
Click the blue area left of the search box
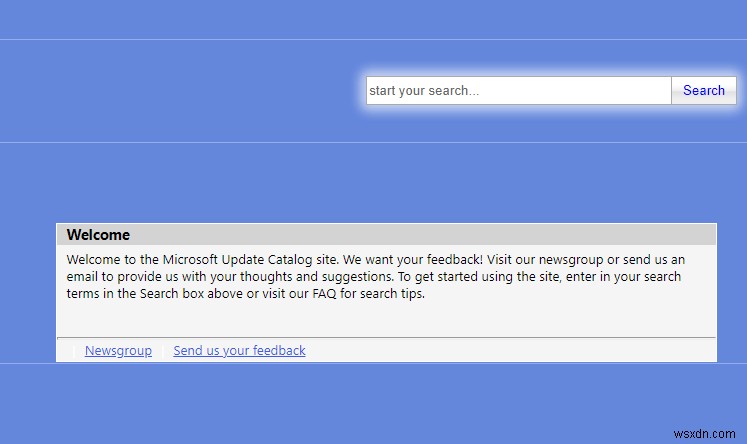[x=180, y=91]
